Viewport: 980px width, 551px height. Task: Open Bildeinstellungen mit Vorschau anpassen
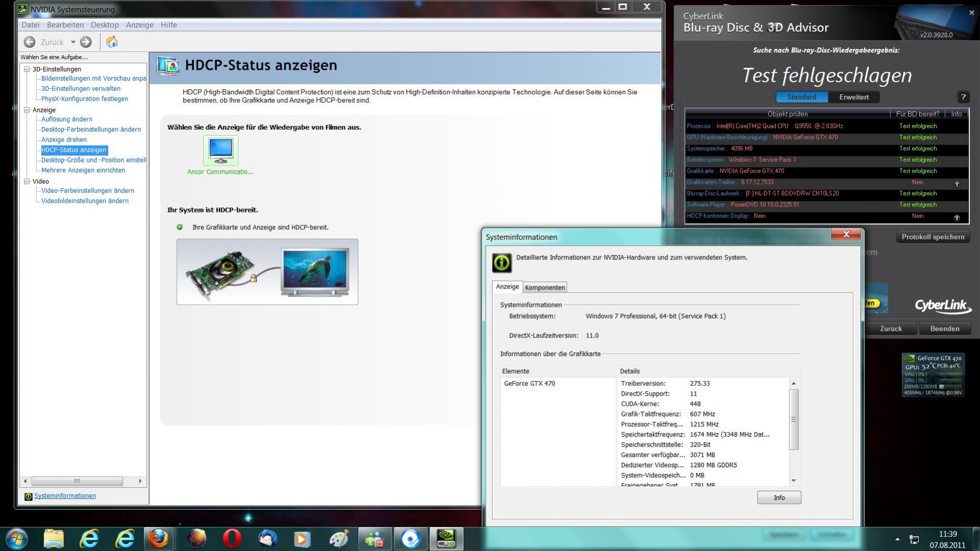[93, 78]
